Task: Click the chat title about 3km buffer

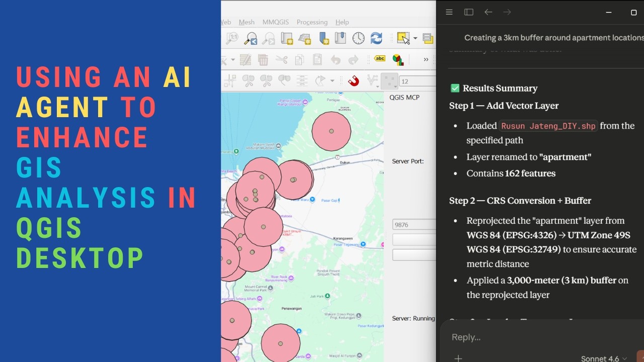Action: tap(554, 38)
